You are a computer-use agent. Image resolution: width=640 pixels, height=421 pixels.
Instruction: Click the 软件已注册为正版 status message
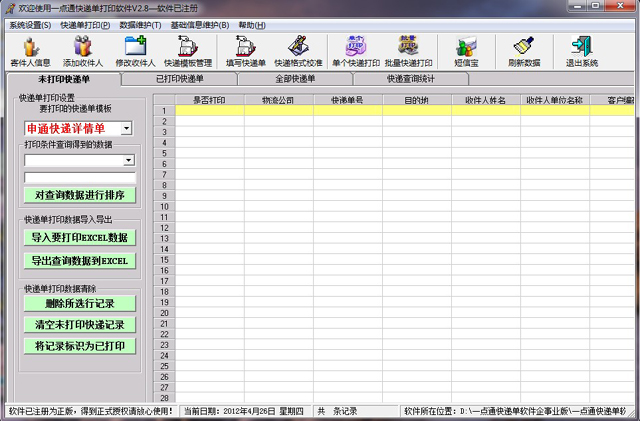(91, 411)
